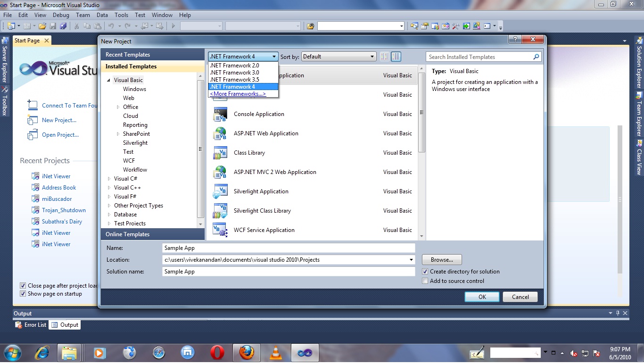This screenshot has width=644, height=364.
Task: Click the New Project... link on Start Page
Action: (x=59, y=120)
